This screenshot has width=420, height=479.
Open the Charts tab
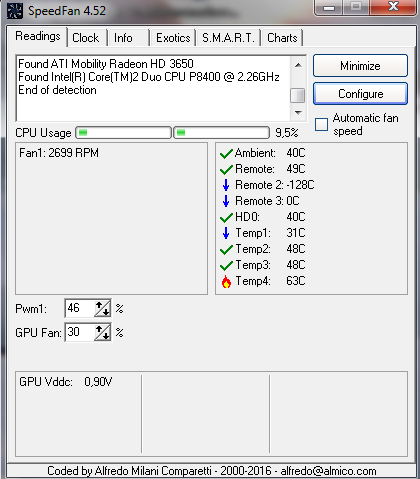click(282, 38)
